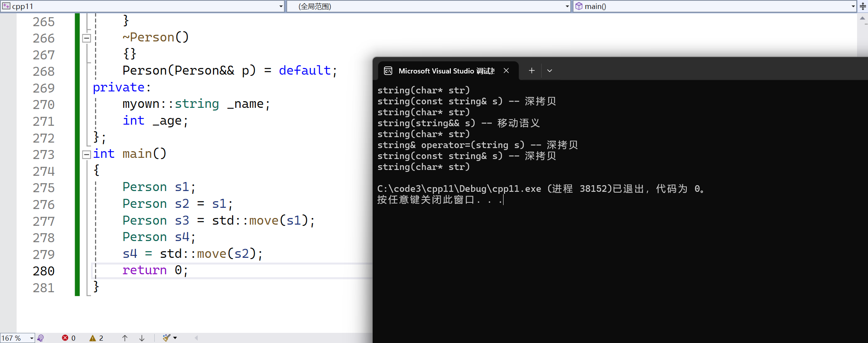
Task: Go to next issue with down arrow
Action: pos(142,338)
